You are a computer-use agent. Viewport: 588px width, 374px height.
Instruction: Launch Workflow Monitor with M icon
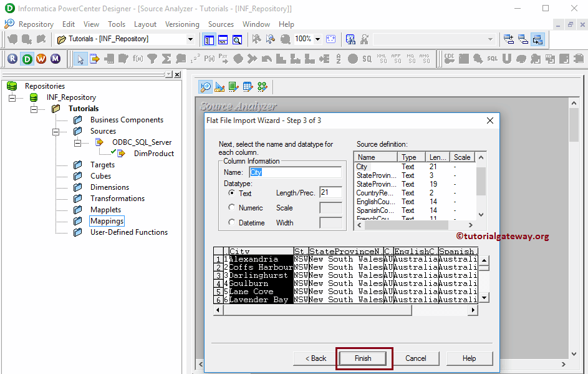pyautogui.click(x=55, y=59)
